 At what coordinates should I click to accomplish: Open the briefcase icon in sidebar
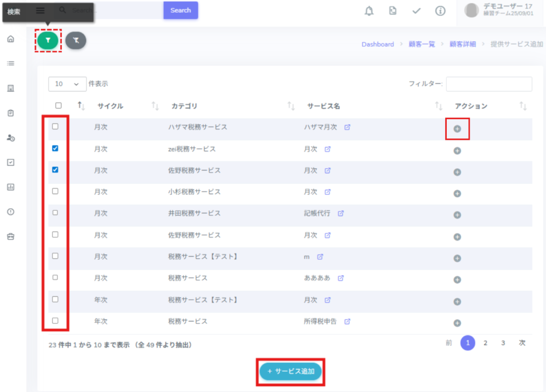[11, 236]
